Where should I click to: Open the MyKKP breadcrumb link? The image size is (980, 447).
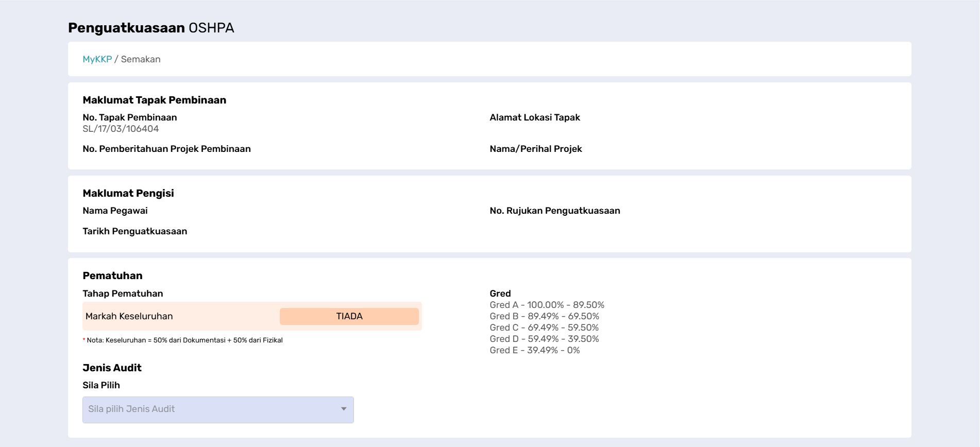coord(97,59)
